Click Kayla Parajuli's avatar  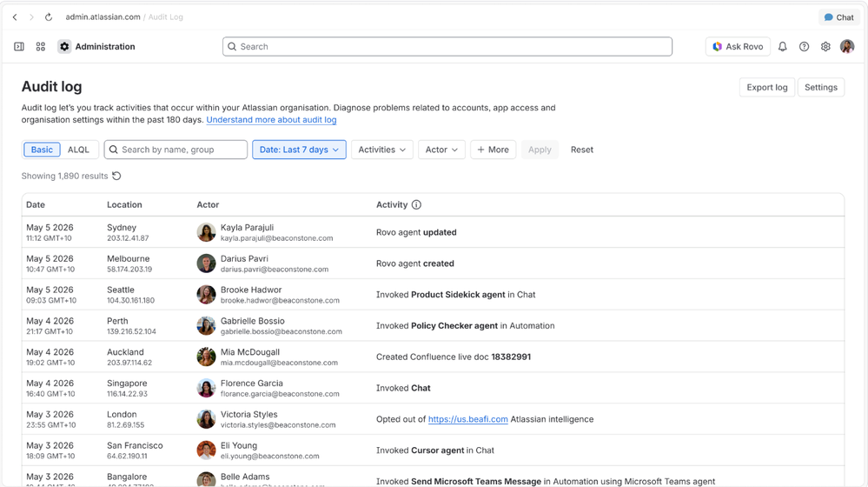206,232
